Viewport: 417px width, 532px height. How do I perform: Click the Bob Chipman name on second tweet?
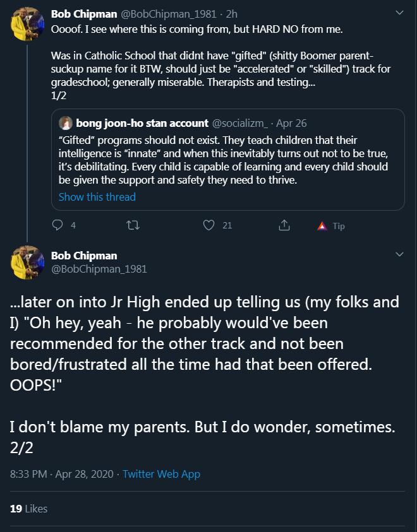tap(84, 256)
